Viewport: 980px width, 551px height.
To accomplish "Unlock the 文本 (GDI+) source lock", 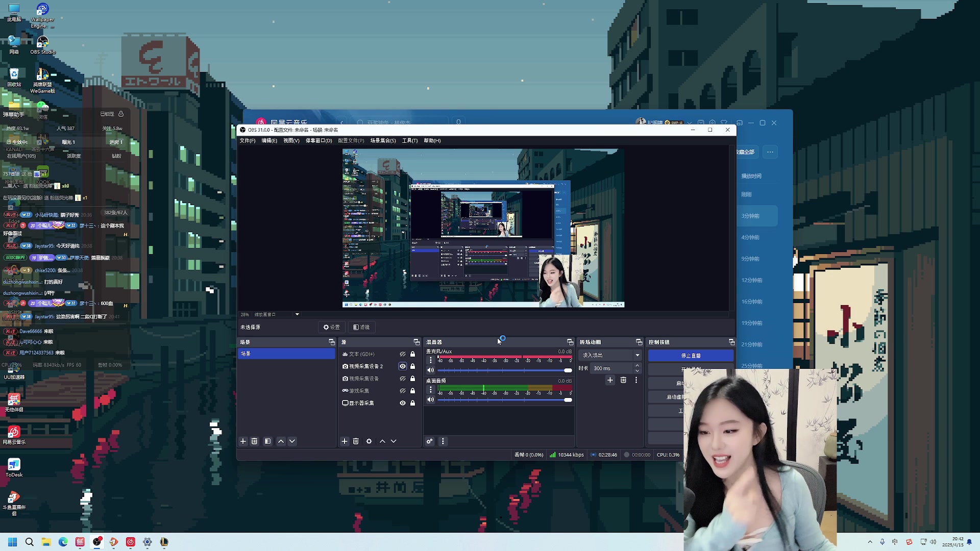I will coord(413,354).
